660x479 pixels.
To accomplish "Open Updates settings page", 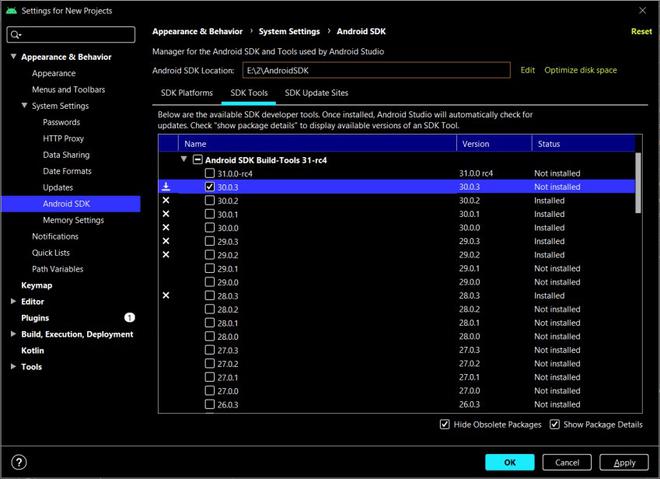I will click(x=58, y=187).
